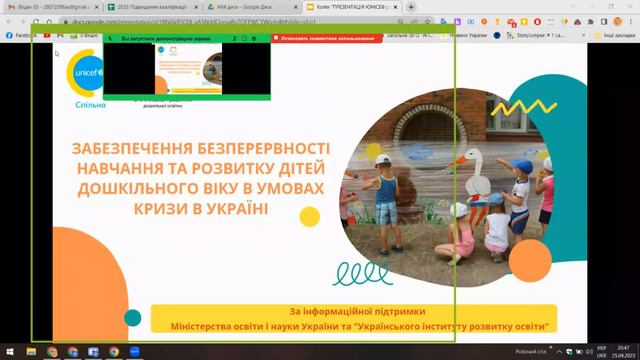Go back to the previous page
Image resolution: width=640 pixels, height=360 pixels.
(x=9, y=21)
